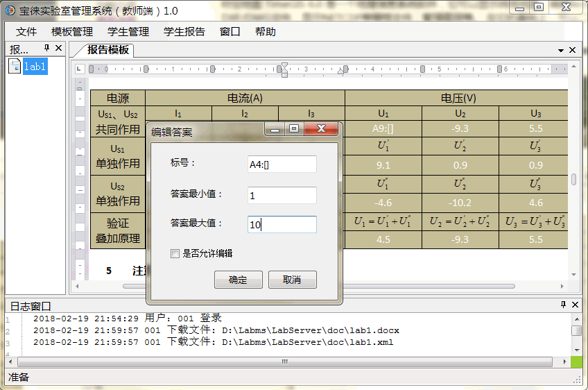
Task: Open the 文件 menu
Action: point(26,32)
